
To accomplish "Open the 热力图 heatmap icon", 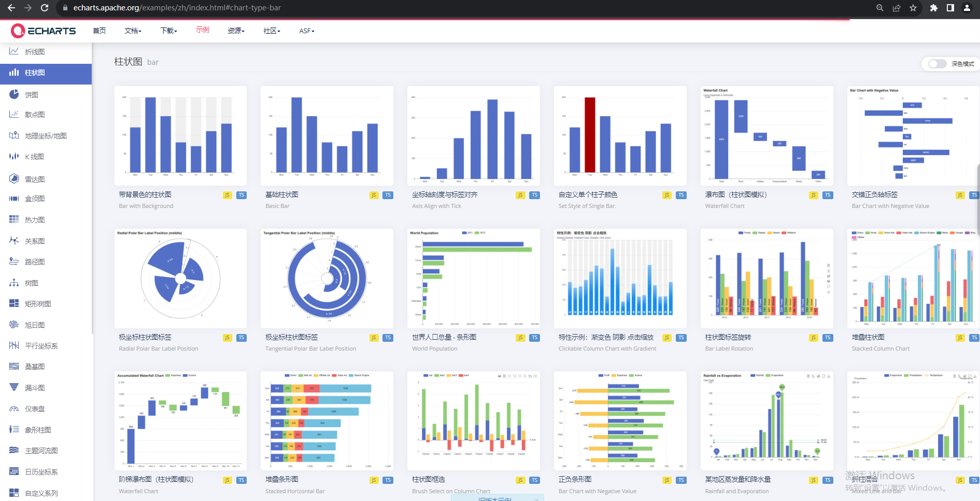I will (x=14, y=220).
